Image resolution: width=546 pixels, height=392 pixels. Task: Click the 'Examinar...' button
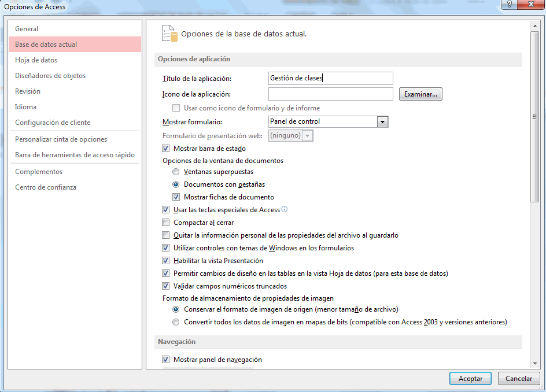[420, 94]
